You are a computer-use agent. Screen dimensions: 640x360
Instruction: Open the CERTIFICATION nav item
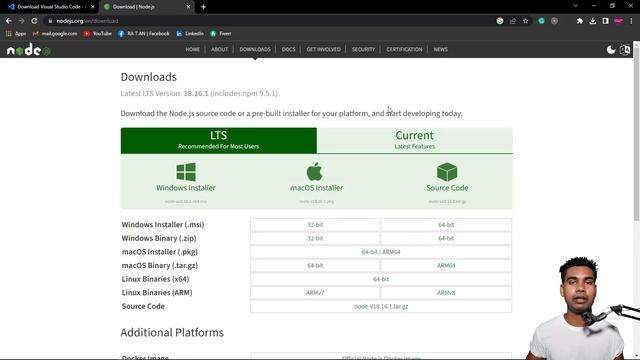tap(404, 49)
